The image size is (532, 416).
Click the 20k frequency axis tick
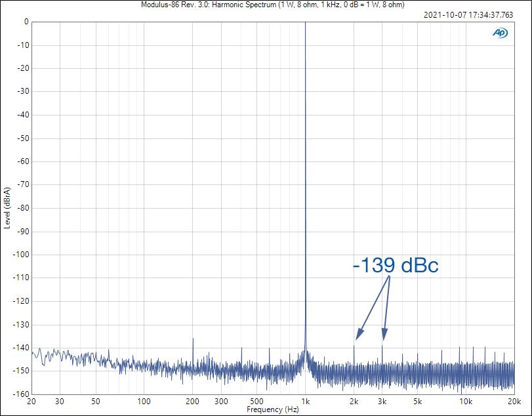click(514, 402)
